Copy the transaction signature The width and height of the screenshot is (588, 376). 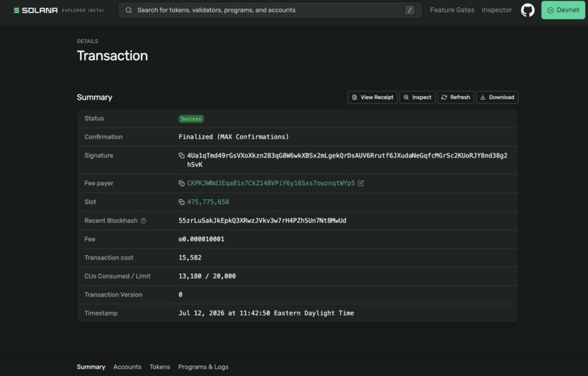tap(182, 155)
